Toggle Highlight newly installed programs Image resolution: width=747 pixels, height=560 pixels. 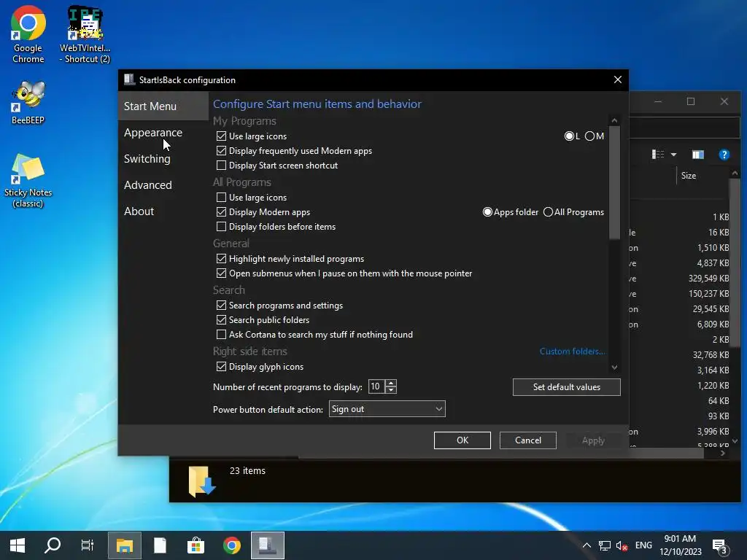pyautogui.click(x=221, y=259)
